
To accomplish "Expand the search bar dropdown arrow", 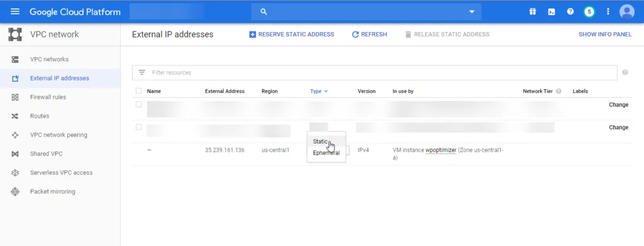I will tap(472, 11).
